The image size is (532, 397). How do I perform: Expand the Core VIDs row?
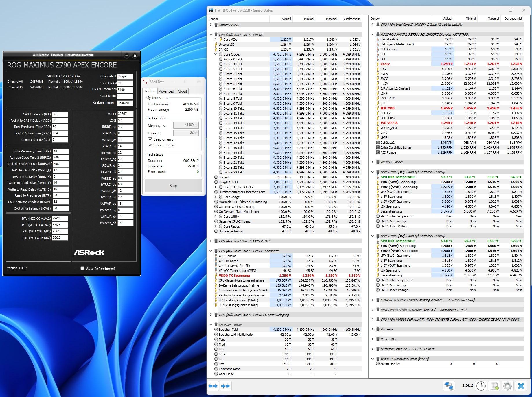click(x=215, y=40)
